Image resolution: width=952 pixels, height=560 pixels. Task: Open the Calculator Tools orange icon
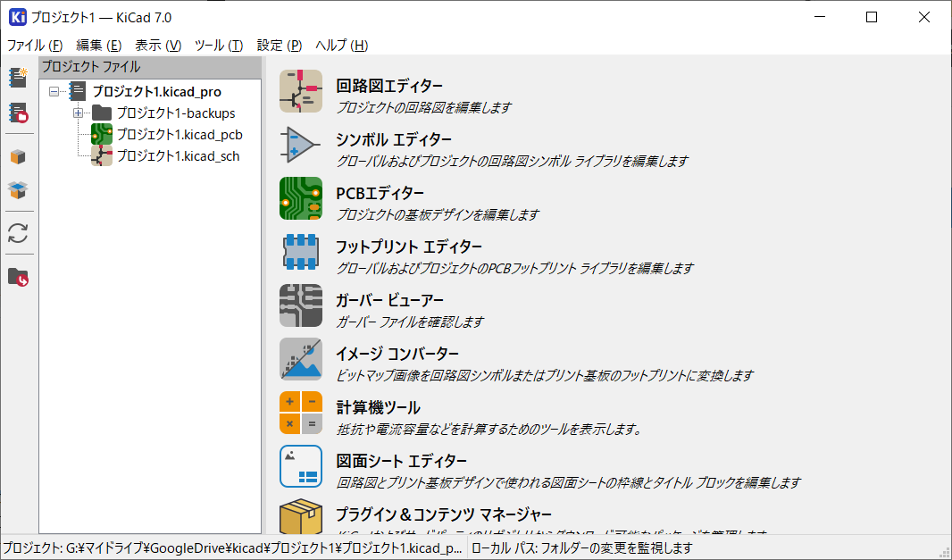tap(301, 413)
